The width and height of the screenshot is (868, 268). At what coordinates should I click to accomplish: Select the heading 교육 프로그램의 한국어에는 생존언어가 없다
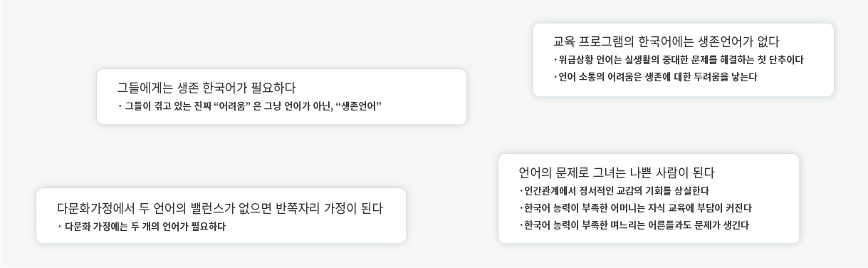(666, 41)
